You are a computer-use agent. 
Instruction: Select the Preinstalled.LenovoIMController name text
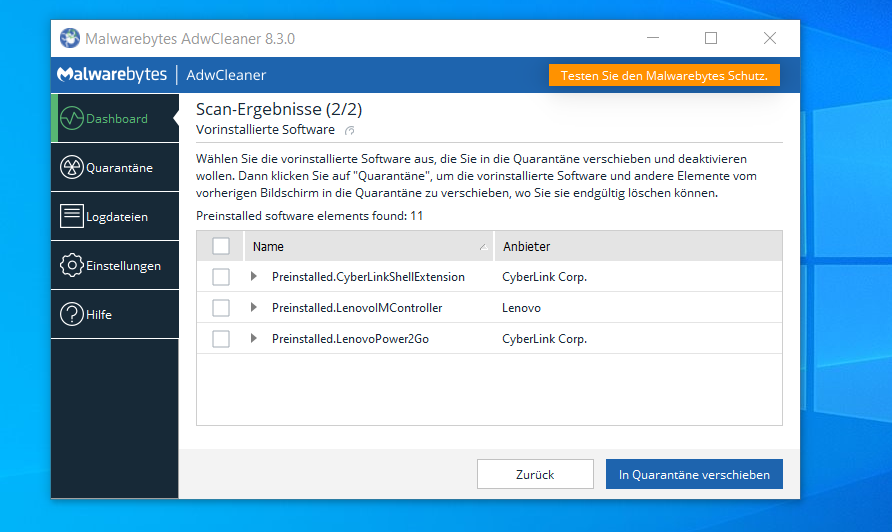(357, 308)
